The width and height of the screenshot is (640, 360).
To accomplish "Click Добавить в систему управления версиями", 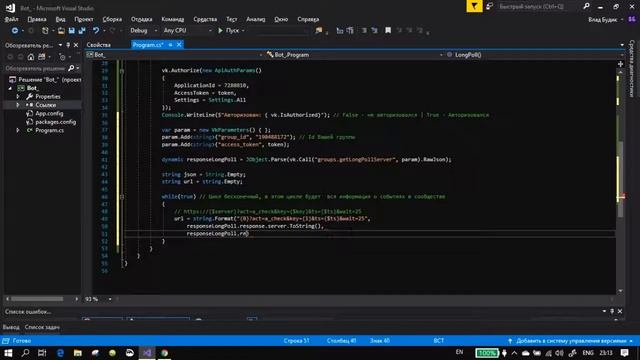I will 571,341.
